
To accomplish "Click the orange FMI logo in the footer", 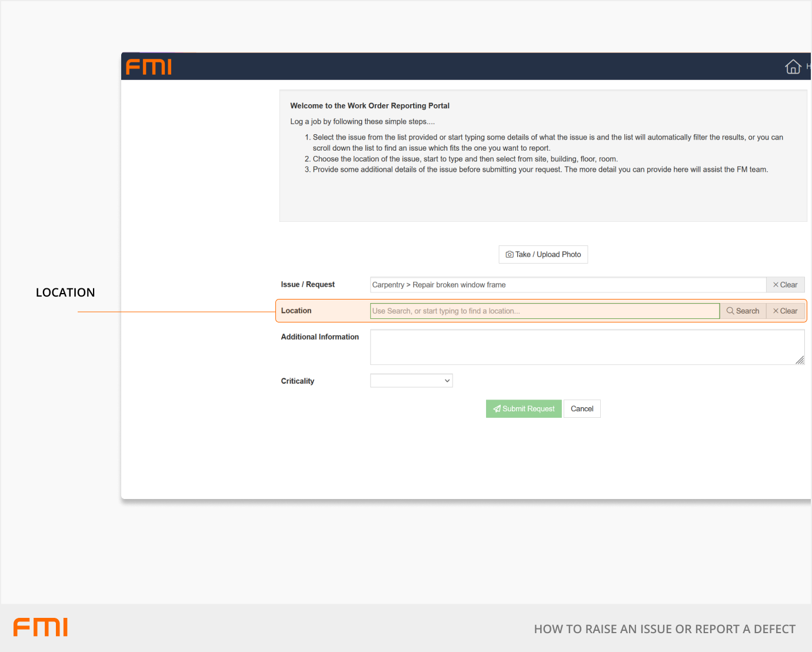I will pos(41,627).
